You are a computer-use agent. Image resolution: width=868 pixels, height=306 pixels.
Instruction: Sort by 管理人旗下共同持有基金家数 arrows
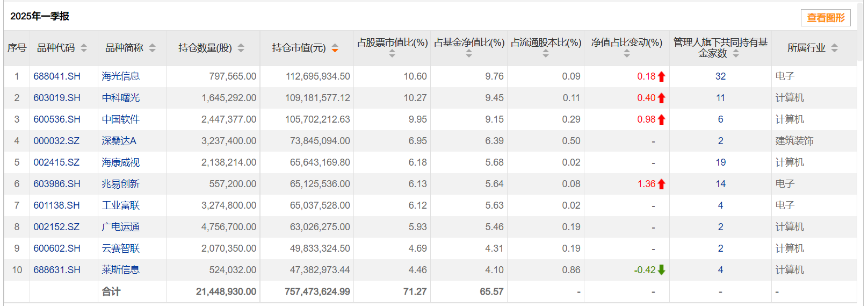click(x=736, y=54)
